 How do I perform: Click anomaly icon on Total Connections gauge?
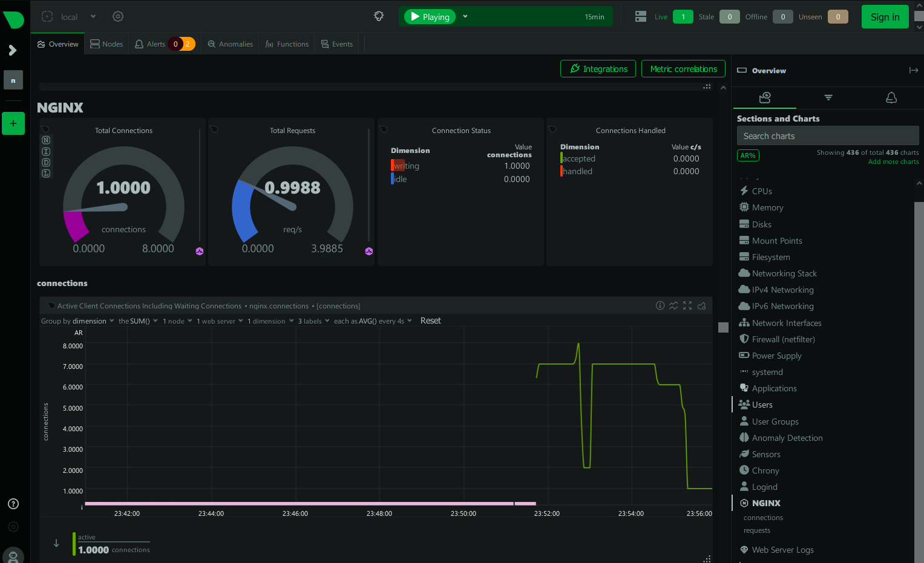pos(200,251)
